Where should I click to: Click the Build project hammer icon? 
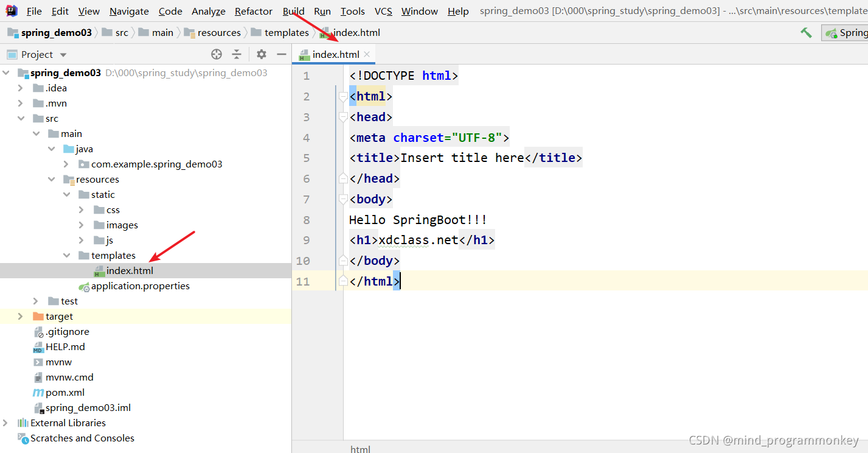[x=806, y=33]
